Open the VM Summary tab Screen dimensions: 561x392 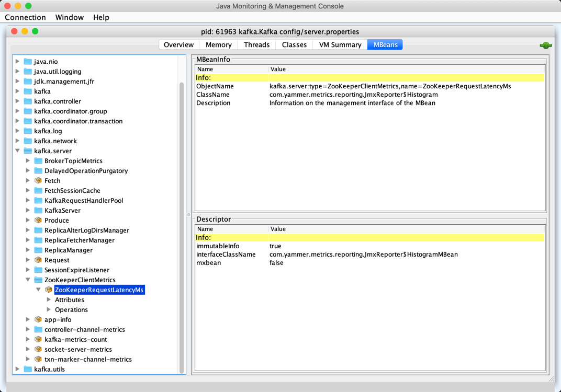pos(340,45)
